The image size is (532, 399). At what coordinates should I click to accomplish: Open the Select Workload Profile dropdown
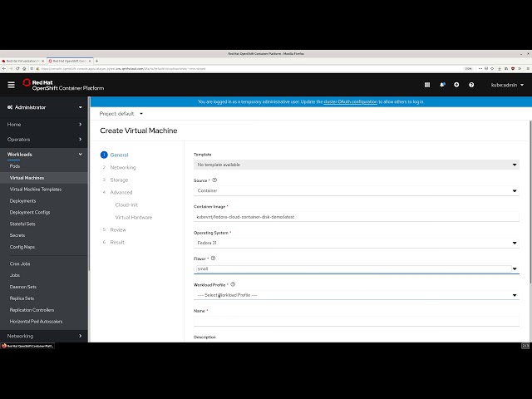[357, 295]
